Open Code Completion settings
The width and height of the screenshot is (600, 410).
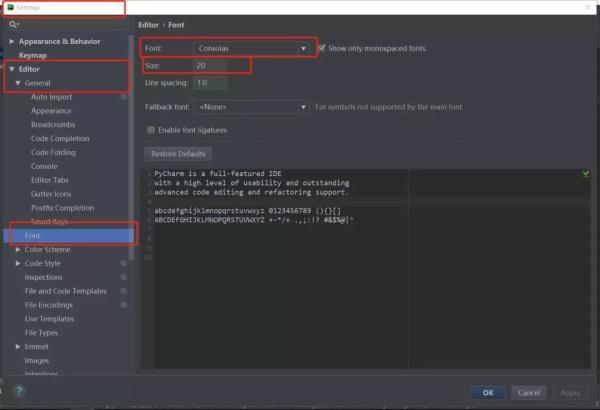(60, 139)
